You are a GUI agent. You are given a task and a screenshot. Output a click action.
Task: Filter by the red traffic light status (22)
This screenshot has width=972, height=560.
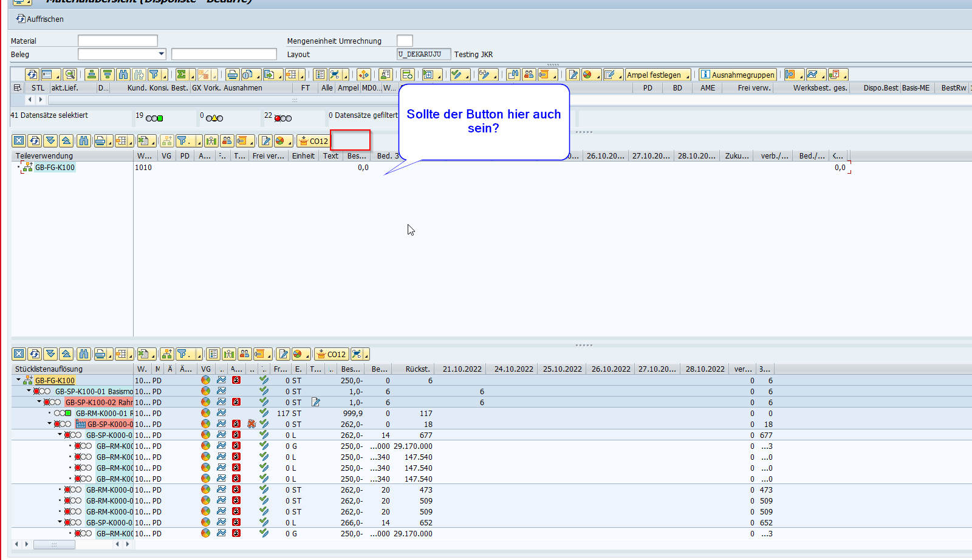tap(283, 118)
